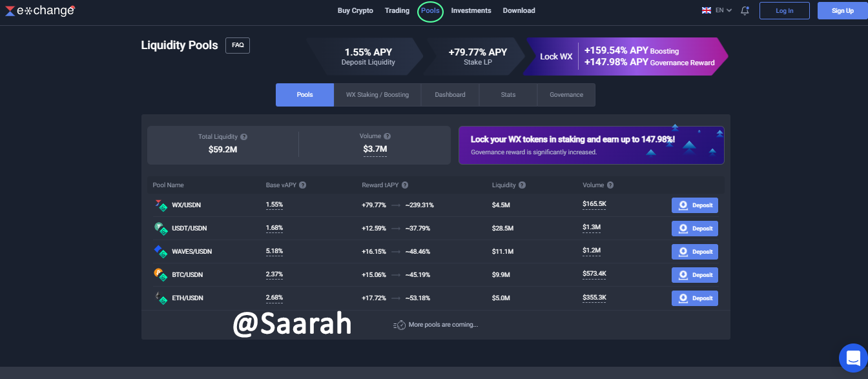Click the WX/USDN pool token icon
The width and height of the screenshot is (868, 379).
(161, 205)
